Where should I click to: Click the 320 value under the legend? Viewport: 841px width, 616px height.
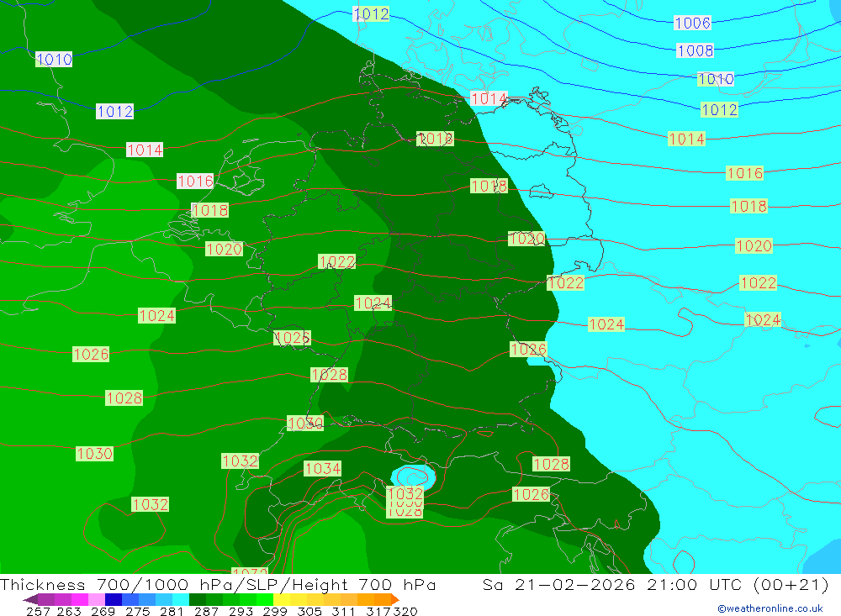click(405, 612)
